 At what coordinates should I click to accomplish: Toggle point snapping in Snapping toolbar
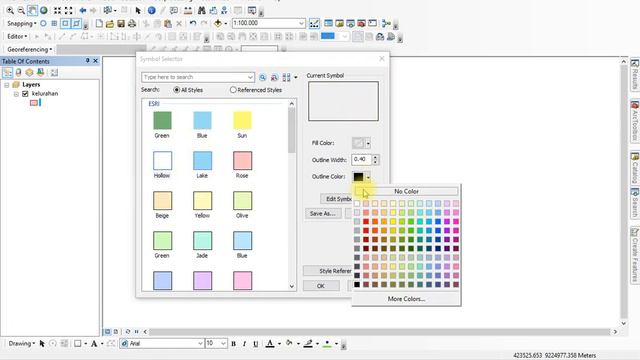point(43,24)
